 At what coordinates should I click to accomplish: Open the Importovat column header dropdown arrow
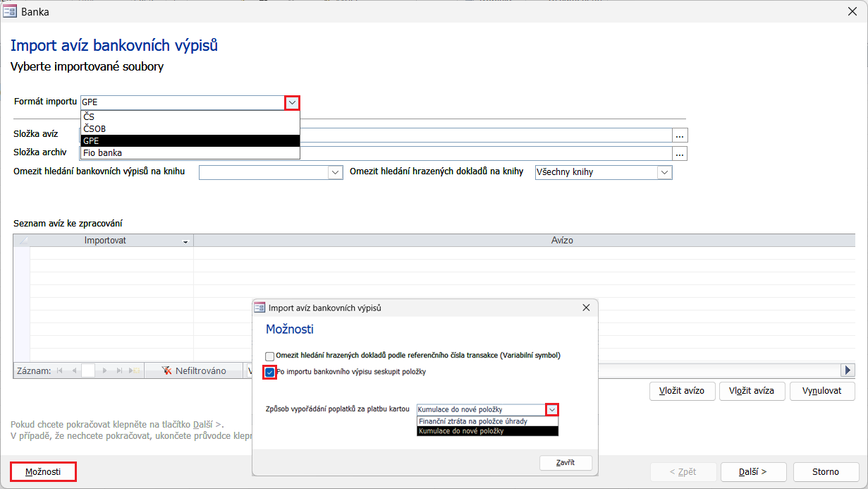click(185, 241)
